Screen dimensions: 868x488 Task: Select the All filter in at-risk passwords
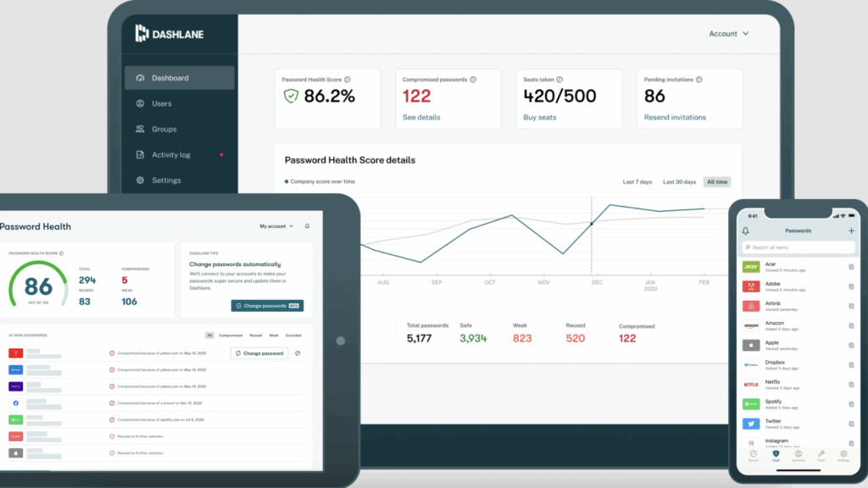pyautogui.click(x=209, y=335)
